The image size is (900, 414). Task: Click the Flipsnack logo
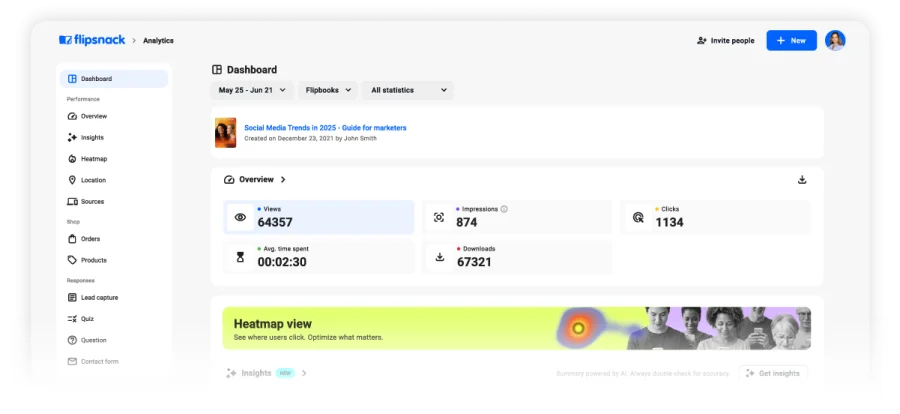92,40
